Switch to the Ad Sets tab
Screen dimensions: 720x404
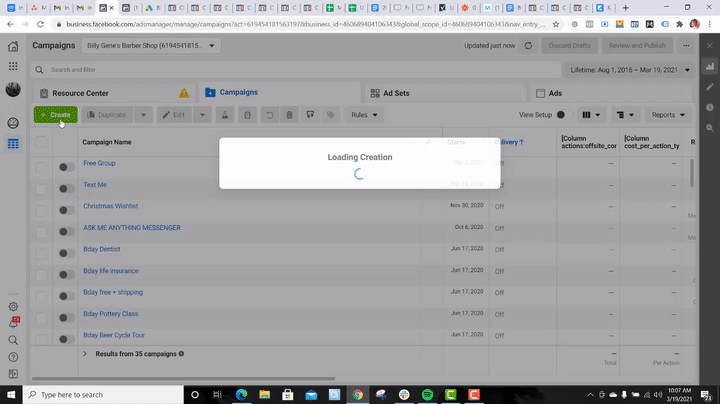[x=396, y=93]
